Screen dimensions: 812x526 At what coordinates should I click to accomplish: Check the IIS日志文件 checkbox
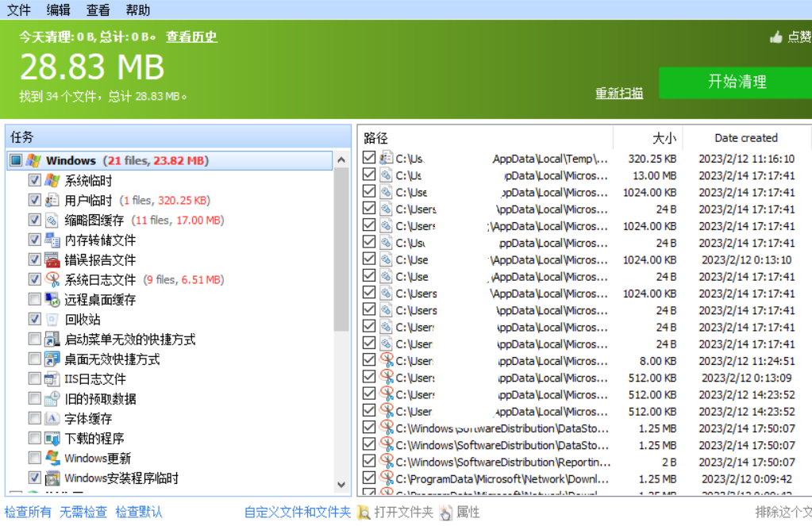tap(34, 378)
